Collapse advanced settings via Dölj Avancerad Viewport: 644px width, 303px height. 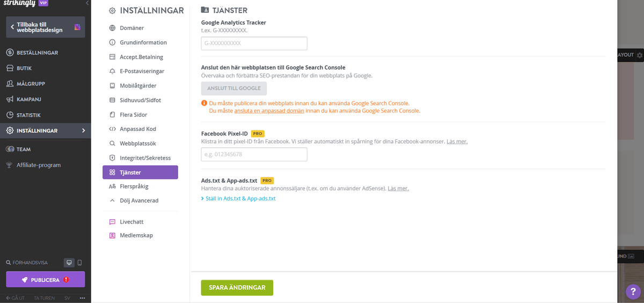pos(138,200)
